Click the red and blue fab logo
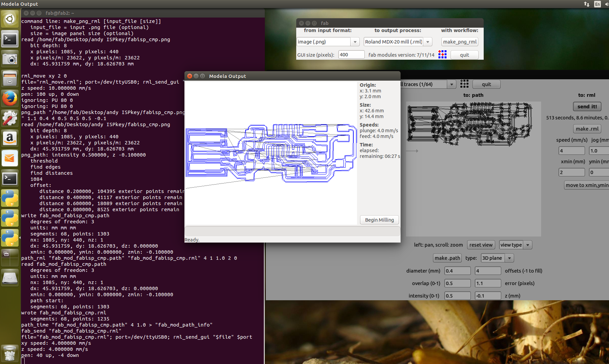The image size is (609, 364). [442, 55]
